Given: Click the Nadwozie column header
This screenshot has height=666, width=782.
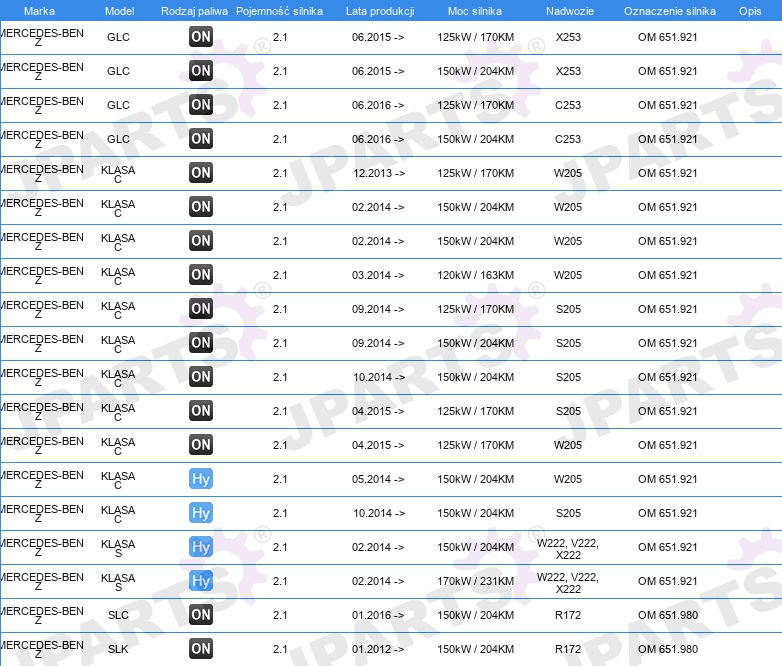Looking at the screenshot, I should pyautogui.click(x=570, y=11).
